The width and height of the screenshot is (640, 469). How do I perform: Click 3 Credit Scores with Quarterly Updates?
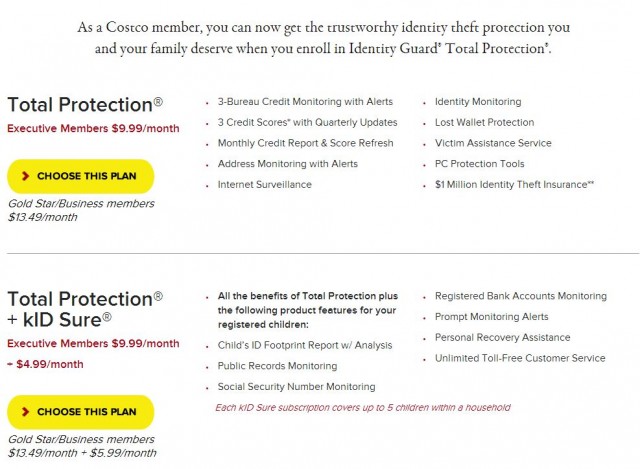[x=307, y=123]
